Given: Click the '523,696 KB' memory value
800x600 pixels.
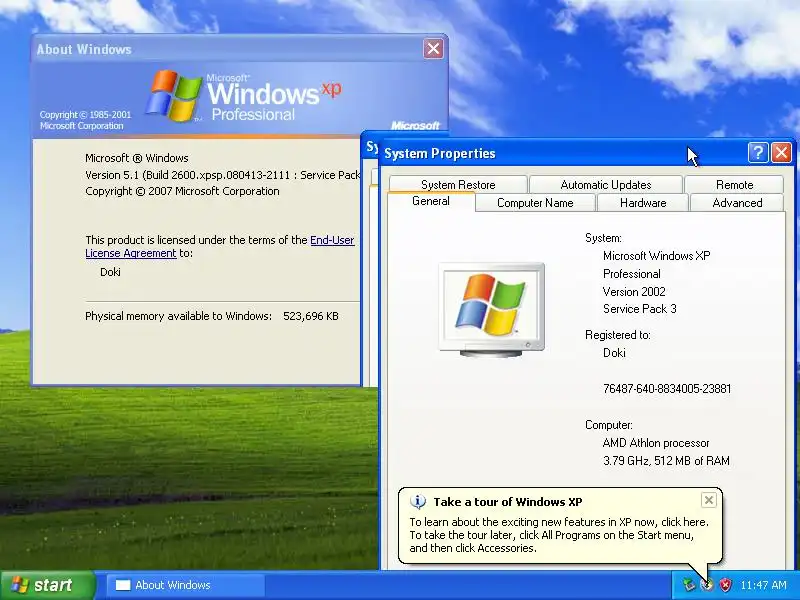Looking at the screenshot, I should click(x=311, y=316).
